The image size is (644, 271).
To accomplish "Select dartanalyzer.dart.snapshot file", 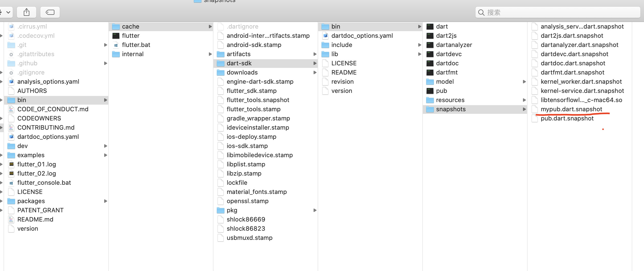I will 580,45.
